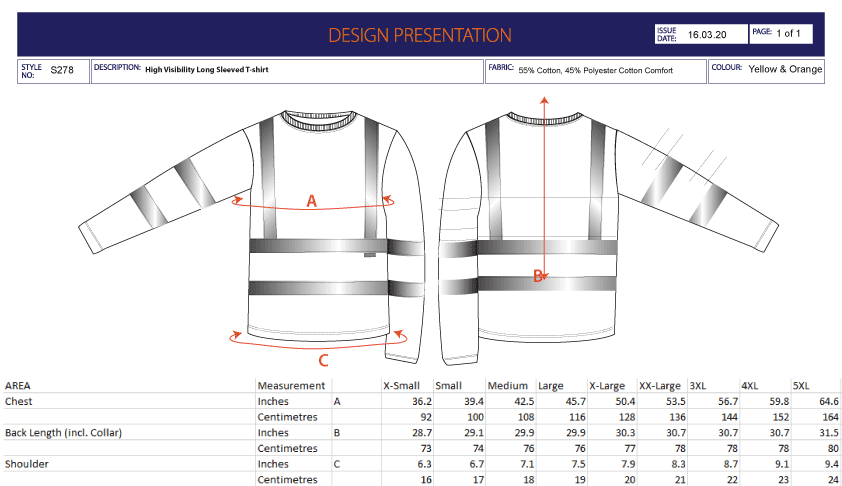Select the chest value 59.8

[x=779, y=401]
